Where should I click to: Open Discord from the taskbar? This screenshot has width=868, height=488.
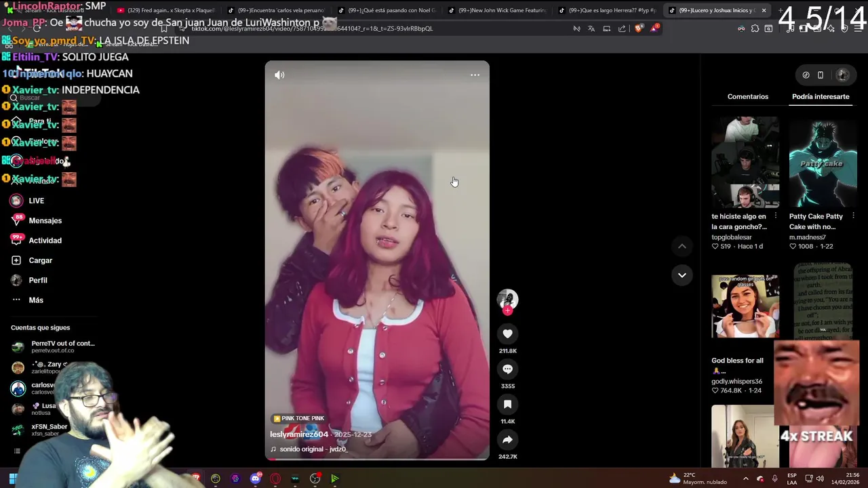pyautogui.click(x=255, y=479)
